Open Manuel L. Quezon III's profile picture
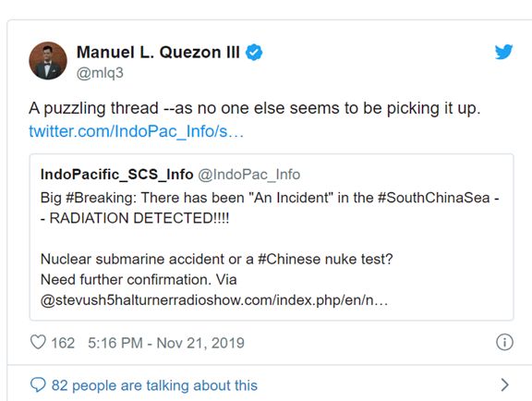The image size is (532, 401). 48,61
